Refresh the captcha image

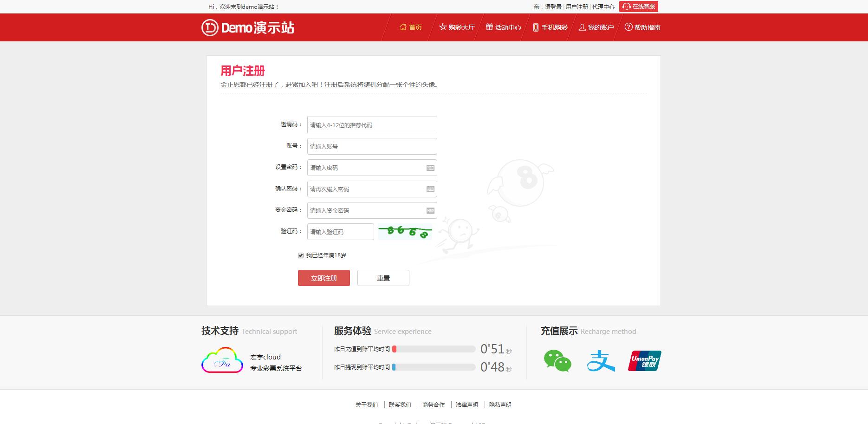(405, 232)
